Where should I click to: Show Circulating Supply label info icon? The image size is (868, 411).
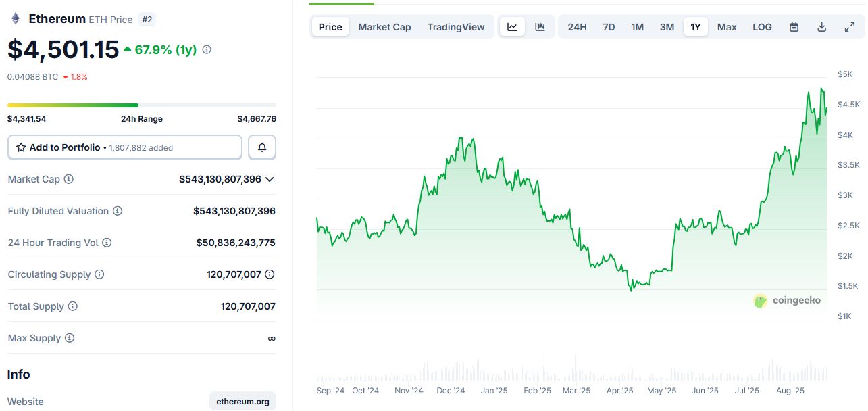point(99,274)
